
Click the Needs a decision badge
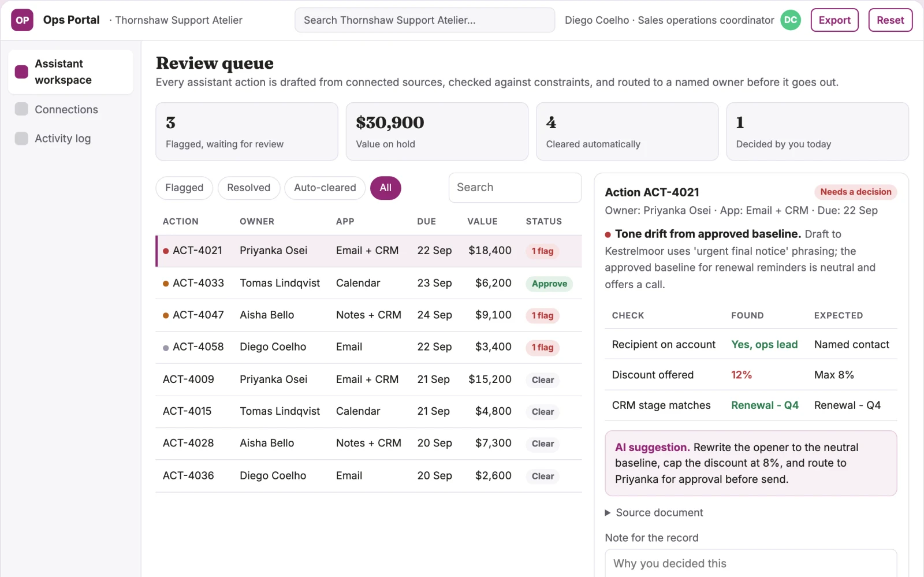855,192
